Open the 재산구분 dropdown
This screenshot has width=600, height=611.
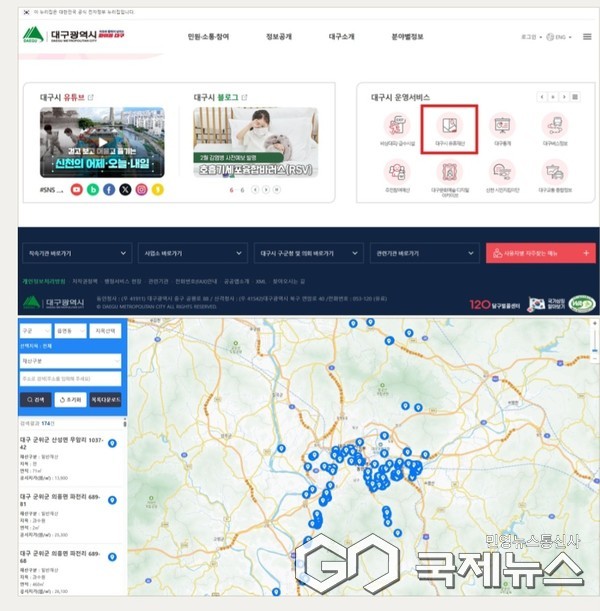(x=70, y=361)
